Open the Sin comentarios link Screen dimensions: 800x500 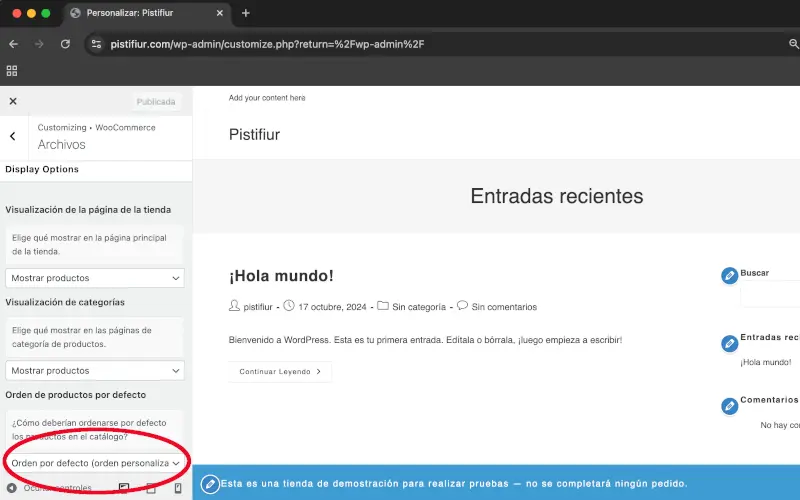click(504, 307)
